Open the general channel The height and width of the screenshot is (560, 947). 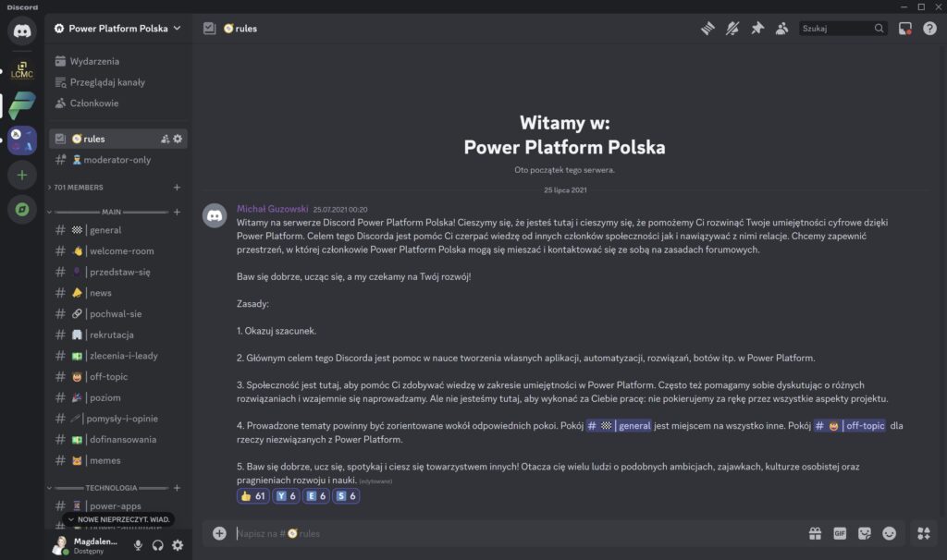pyautogui.click(x=117, y=230)
